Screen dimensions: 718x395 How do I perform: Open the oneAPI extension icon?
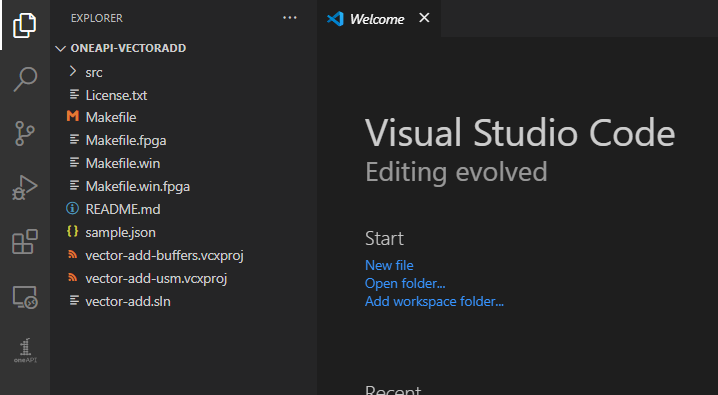25,351
